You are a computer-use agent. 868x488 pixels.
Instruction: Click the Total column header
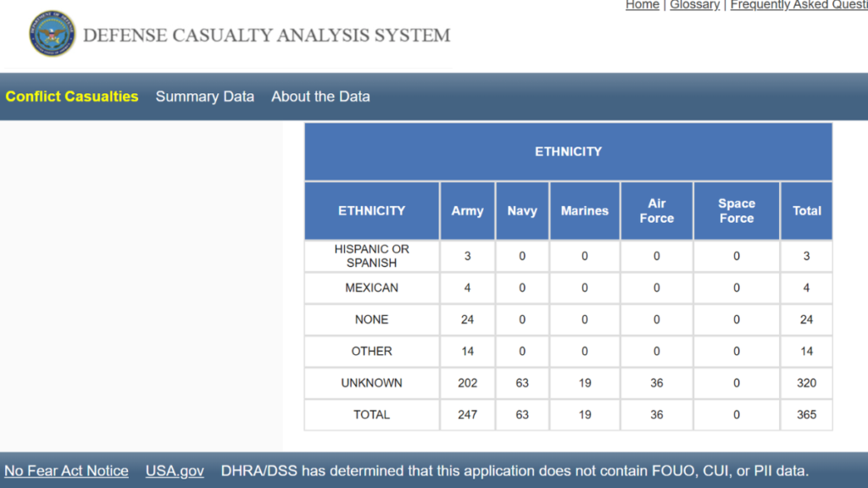(806, 211)
